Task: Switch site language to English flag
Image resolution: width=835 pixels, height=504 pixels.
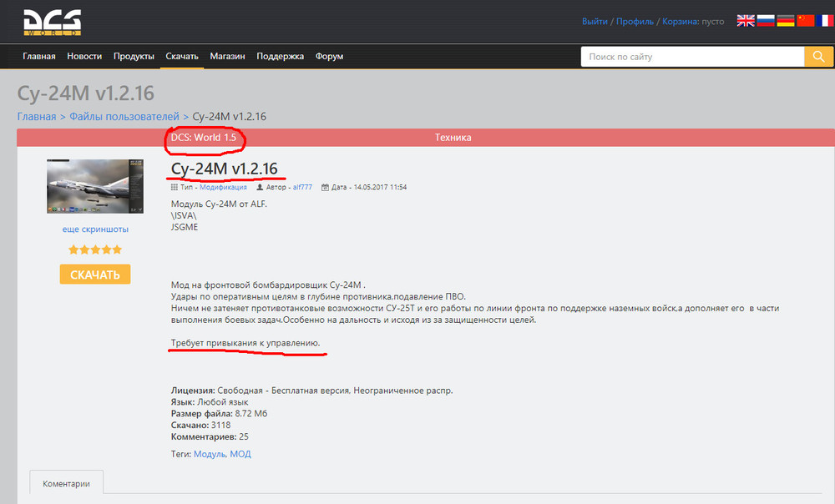Action: coord(746,21)
